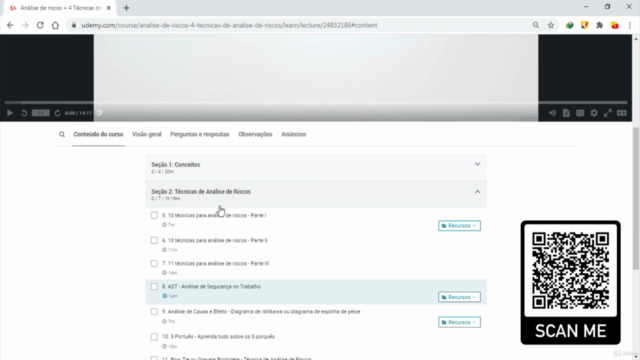Open lecture 5 técnicas Parte I
The width and height of the screenshot is (640, 360).
pos(214,215)
